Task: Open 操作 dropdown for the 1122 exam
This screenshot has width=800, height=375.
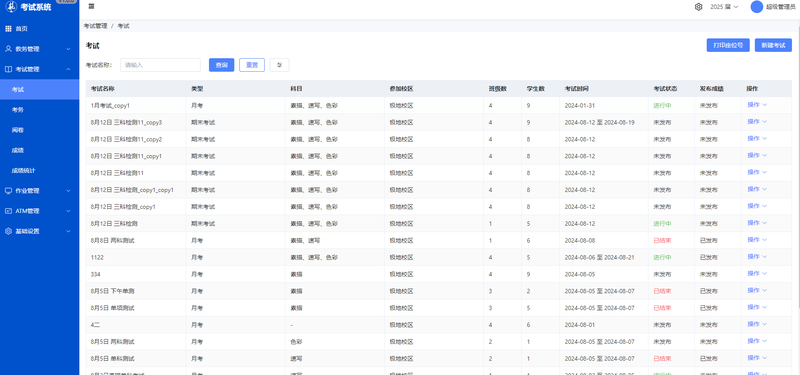Action: tap(757, 256)
